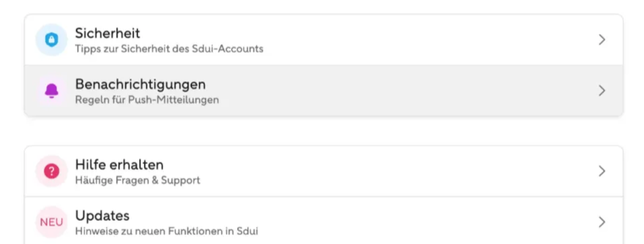Click blank area within the Updates row
This screenshot has height=244, width=644.
tap(411, 222)
